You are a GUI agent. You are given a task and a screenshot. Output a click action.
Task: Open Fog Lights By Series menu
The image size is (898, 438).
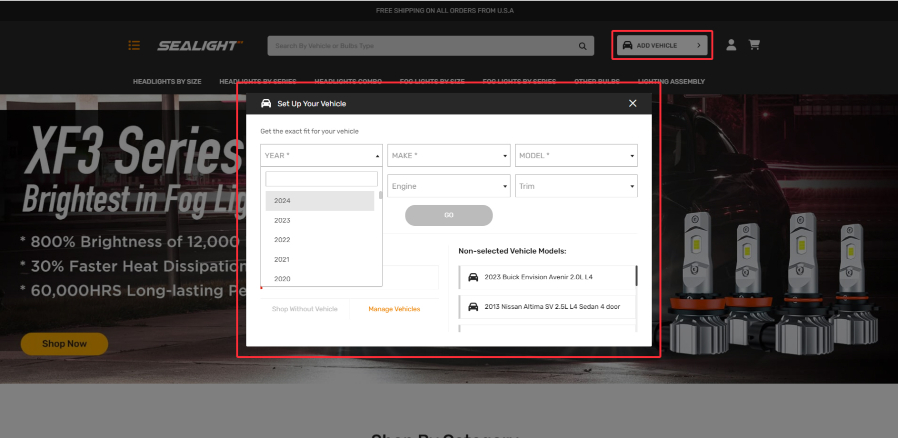(x=519, y=82)
